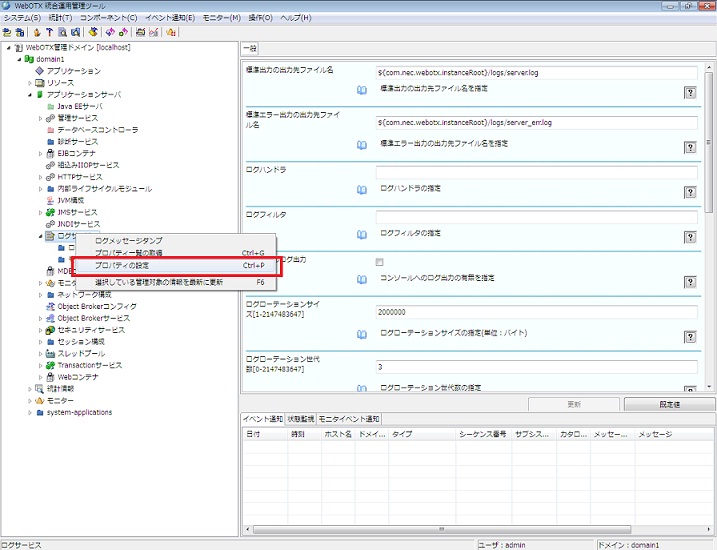Open the ヘルプ(H) menu
Viewport: 717px width, 550px height.
pos(296,18)
